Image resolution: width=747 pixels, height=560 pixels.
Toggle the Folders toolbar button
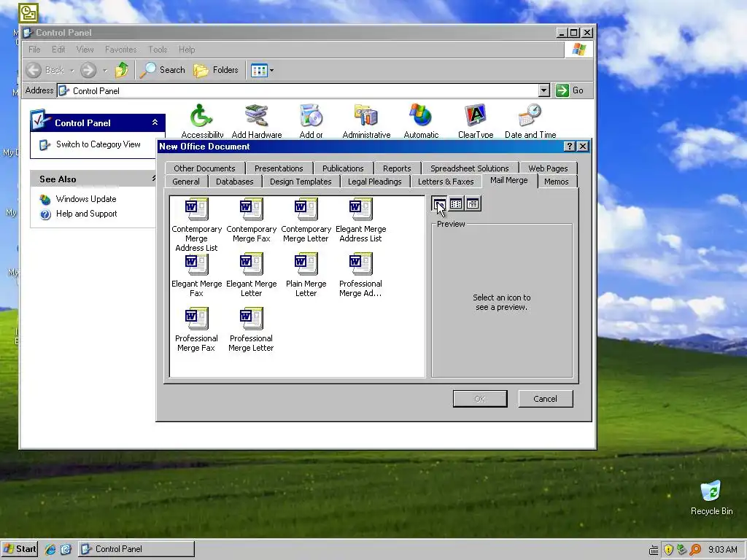click(216, 70)
